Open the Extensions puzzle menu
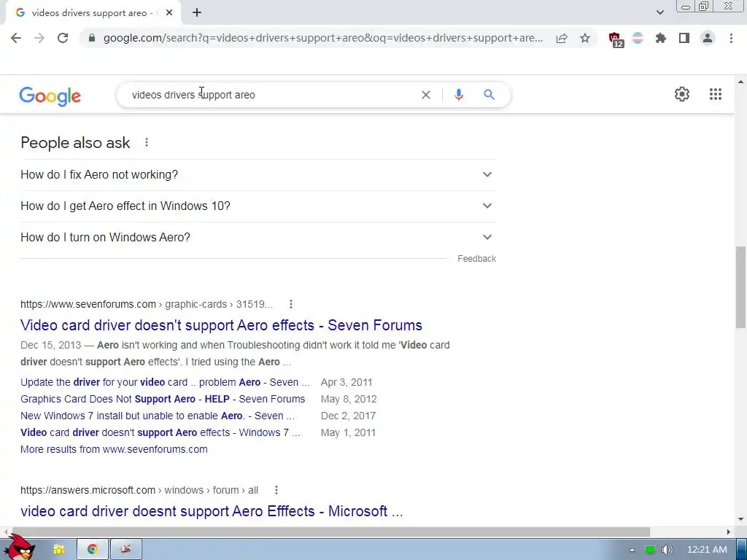Image resolution: width=747 pixels, height=560 pixels. [661, 38]
